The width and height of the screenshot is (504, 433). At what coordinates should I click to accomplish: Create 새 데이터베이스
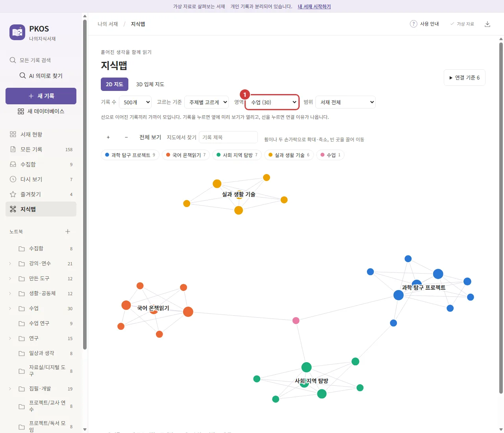pyautogui.click(x=41, y=111)
